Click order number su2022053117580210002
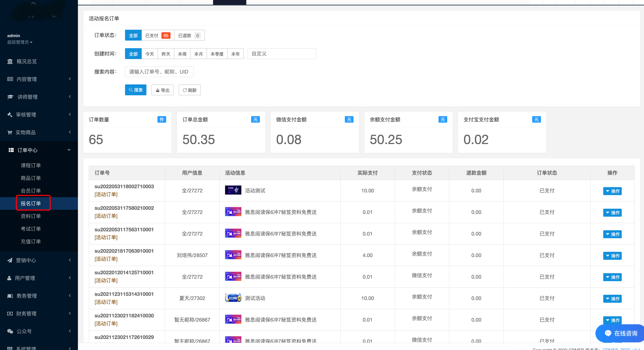Image resolution: width=644 pixels, height=350 pixels. (x=124, y=208)
